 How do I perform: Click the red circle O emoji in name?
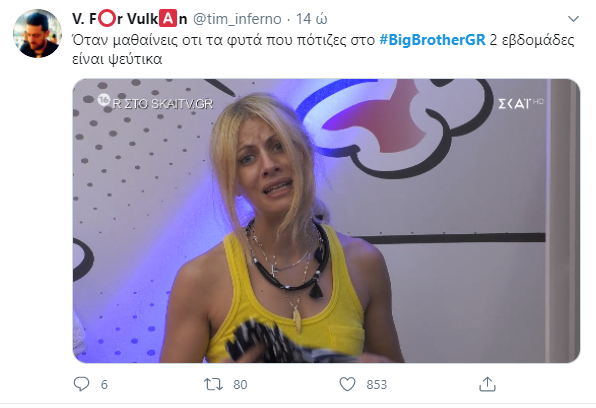point(106,18)
